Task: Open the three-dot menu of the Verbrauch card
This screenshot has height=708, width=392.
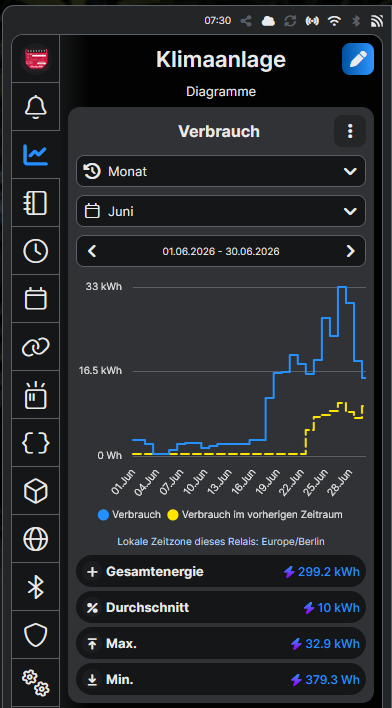Action: pos(350,131)
